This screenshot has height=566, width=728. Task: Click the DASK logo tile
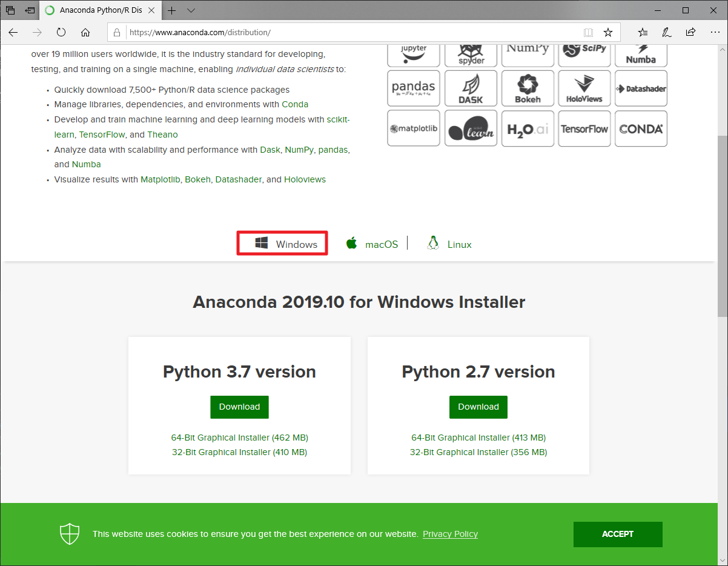click(471, 88)
